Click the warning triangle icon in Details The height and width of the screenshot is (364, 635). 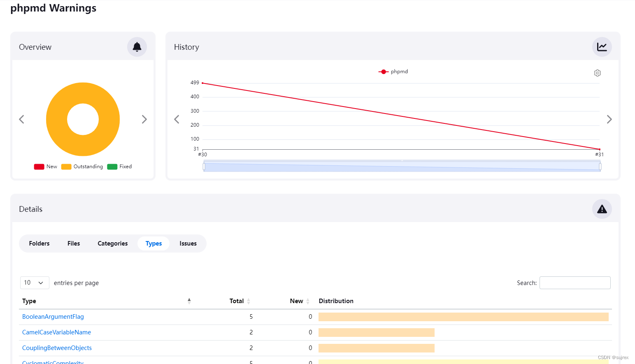(x=602, y=209)
